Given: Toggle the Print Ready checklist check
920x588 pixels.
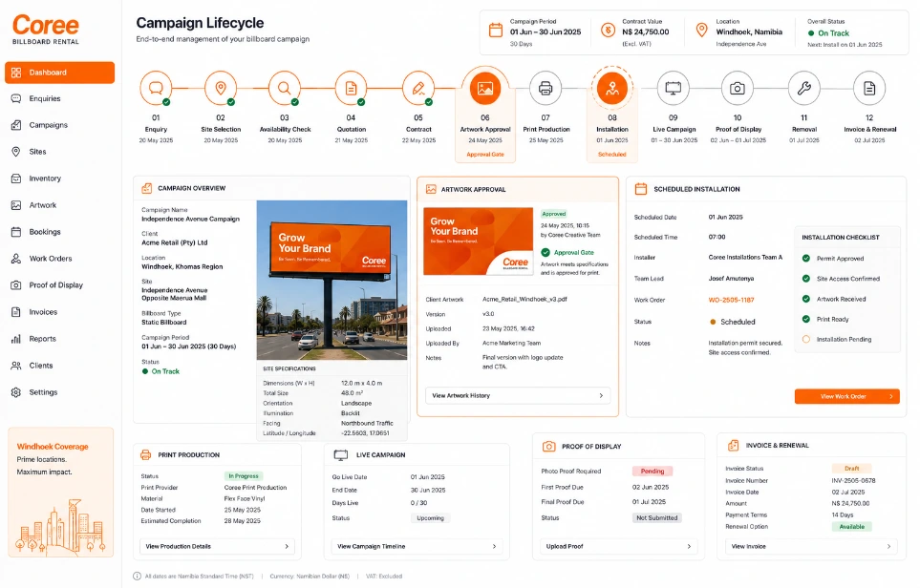Looking at the screenshot, I should pyautogui.click(x=806, y=319).
